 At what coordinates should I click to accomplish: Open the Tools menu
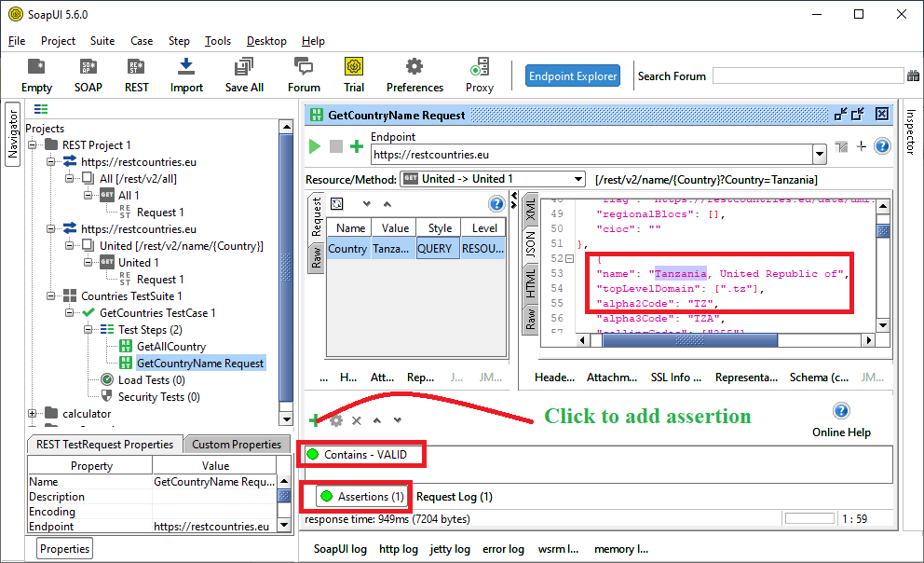click(x=218, y=41)
